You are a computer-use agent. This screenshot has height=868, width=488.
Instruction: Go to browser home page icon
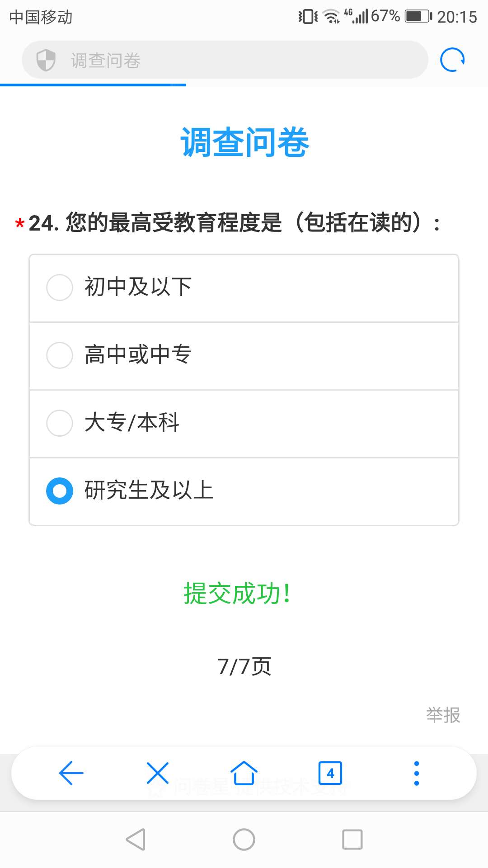pos(244,773)
